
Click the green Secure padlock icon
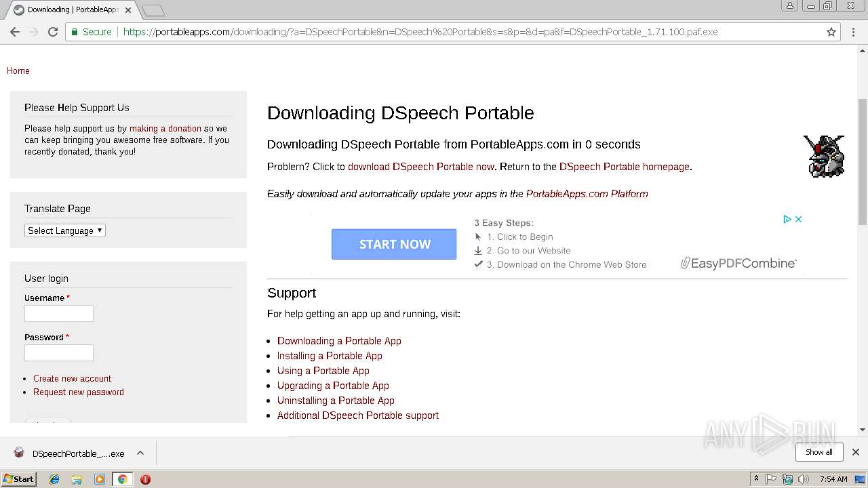coord(75,32)
